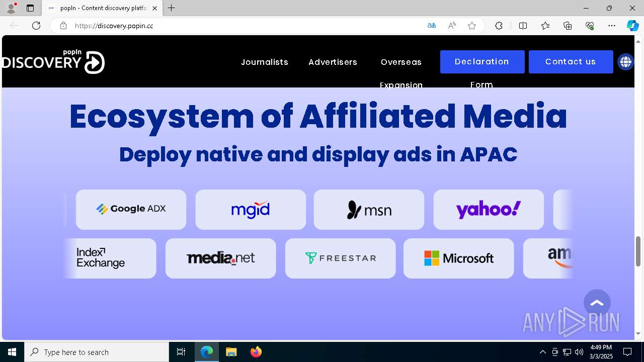This screenshot has height=362, width=644.
Task: Open the translate page icon
Action: (x=431, y=26)
